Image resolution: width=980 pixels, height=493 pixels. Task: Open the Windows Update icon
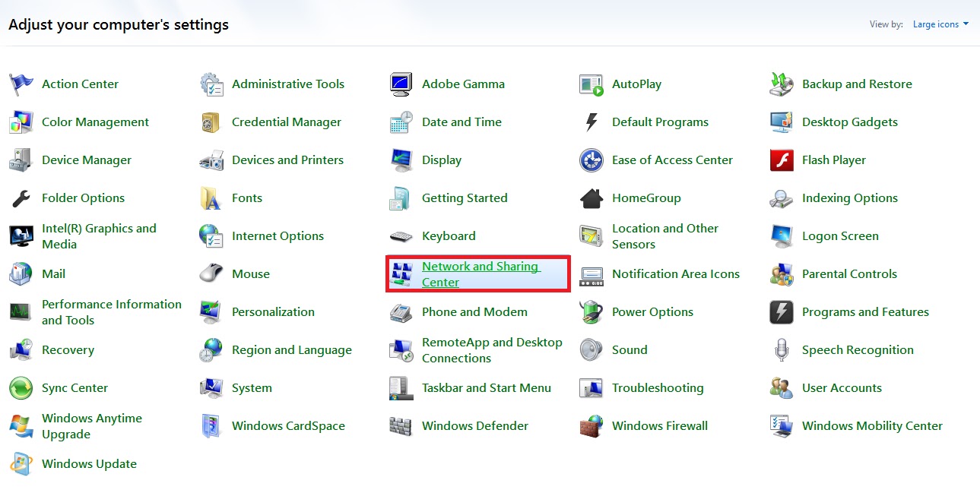(x=21, y=464)
